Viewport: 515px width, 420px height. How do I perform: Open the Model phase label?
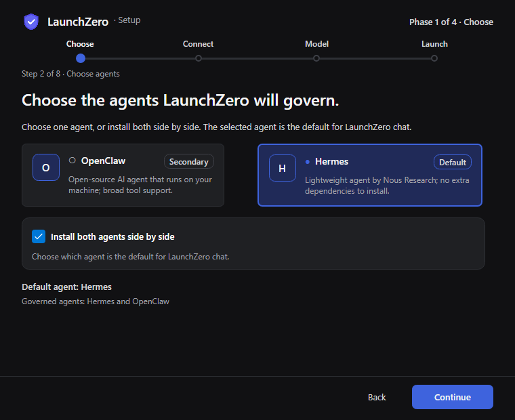click(316, 44)
